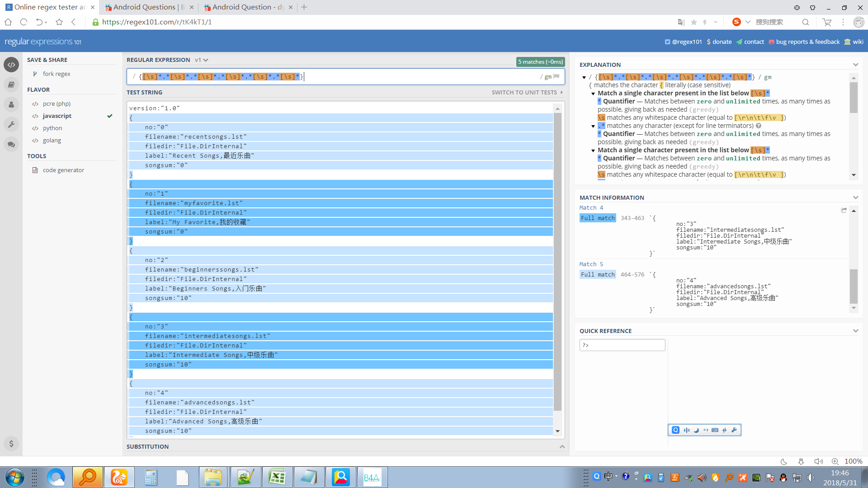The width and height of the screenshot is (868, 488).
Task: Click the quick reference search field
Action: (622, 345)
